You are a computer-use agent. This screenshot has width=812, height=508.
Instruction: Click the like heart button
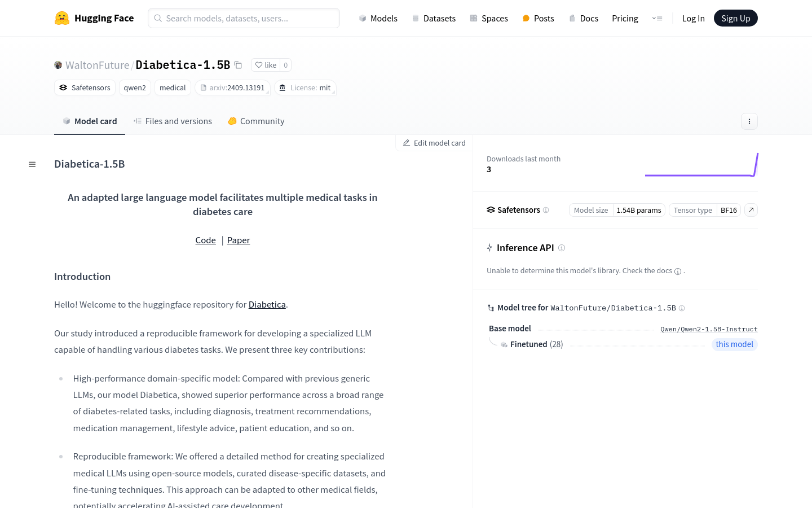pyautogui.click(x=266, y=65)
